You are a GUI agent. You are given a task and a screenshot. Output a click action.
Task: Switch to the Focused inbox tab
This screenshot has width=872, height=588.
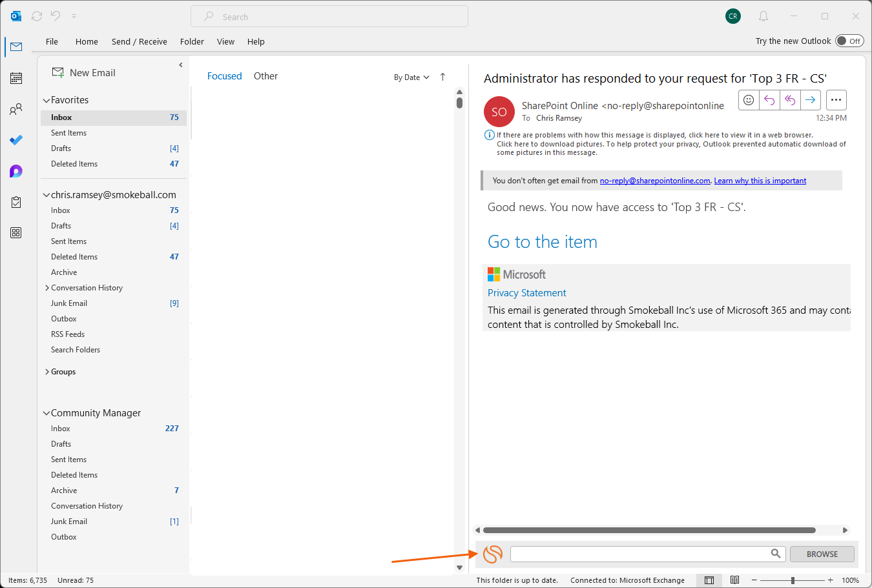coord(224,76)
